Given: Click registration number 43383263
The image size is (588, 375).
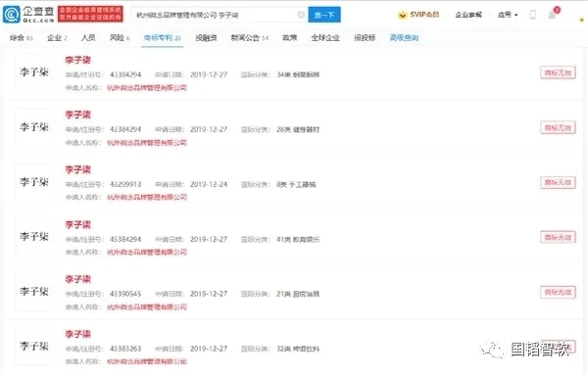Looking at the screenshot, I should click(125, 349).
